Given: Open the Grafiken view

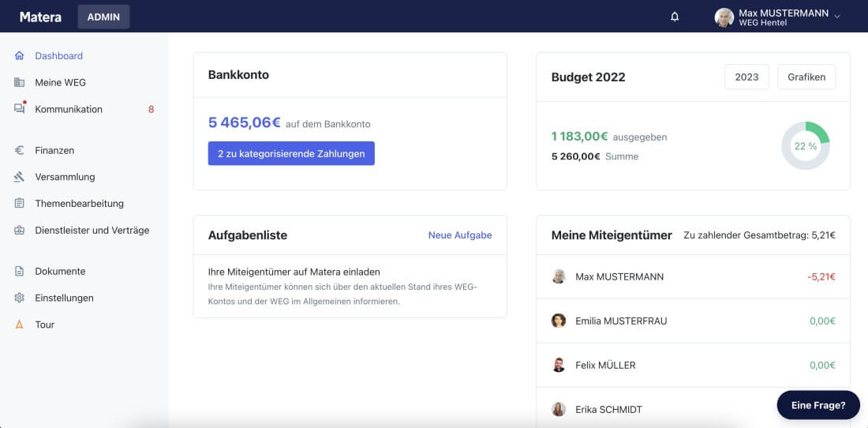Looking at the screenshot, I should 806,77.
